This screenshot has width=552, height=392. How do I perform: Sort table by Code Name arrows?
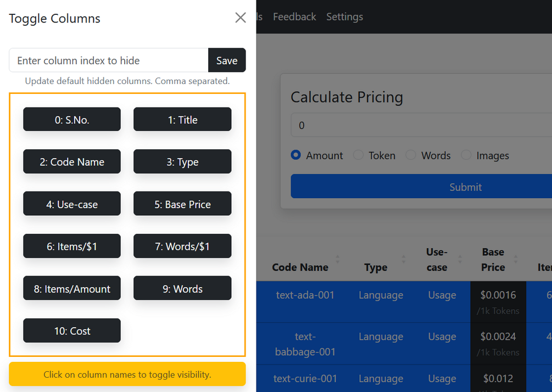point(338,259)
